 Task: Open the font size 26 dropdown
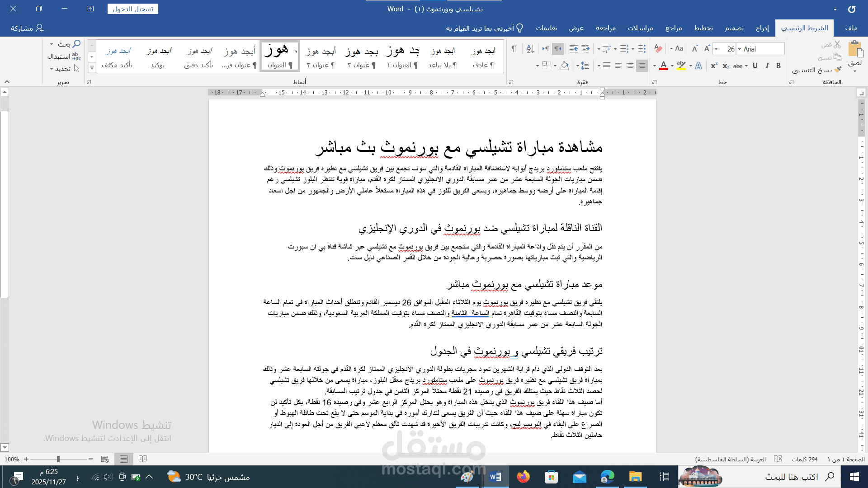point(716,49)
